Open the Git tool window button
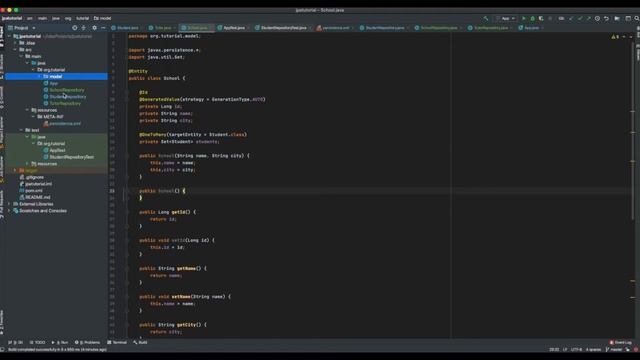 click(x=16, y=342)
